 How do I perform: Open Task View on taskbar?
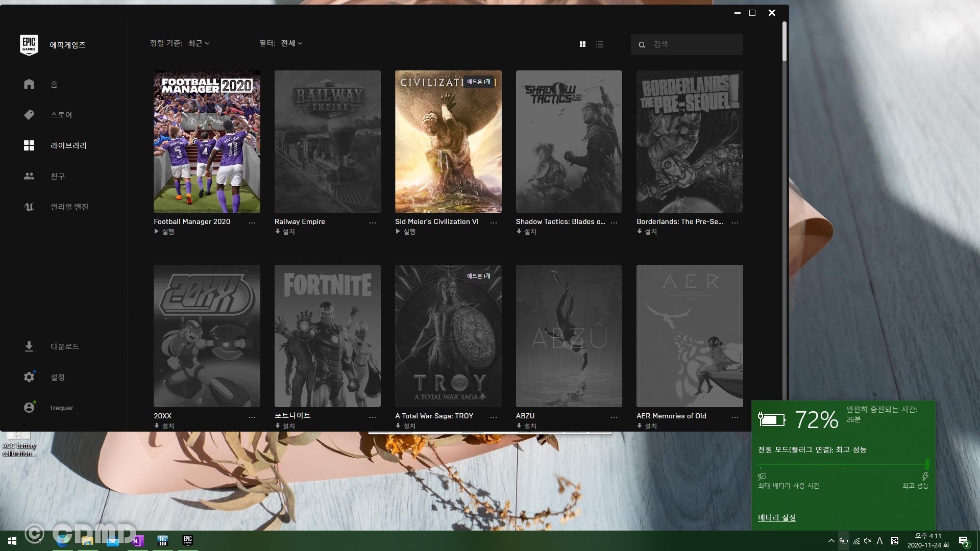point(37,541)
